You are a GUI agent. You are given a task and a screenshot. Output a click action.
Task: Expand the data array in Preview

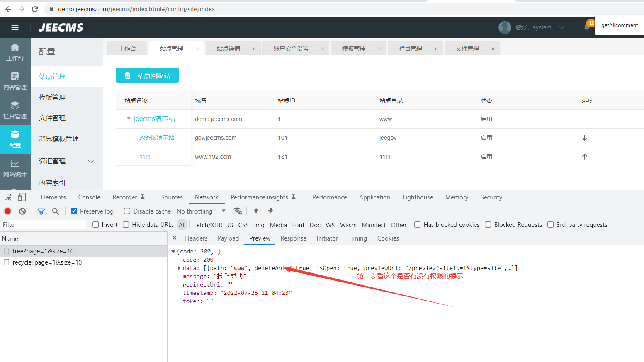coord(179,268)
